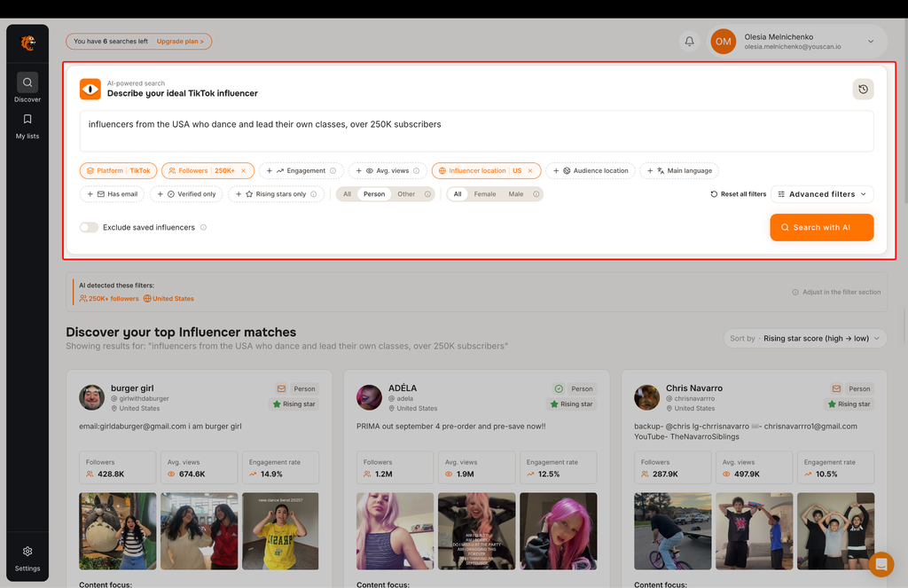Open My lists bookmark
The width and height of the screenshot is (908, 588).
[x=27, y=126]
